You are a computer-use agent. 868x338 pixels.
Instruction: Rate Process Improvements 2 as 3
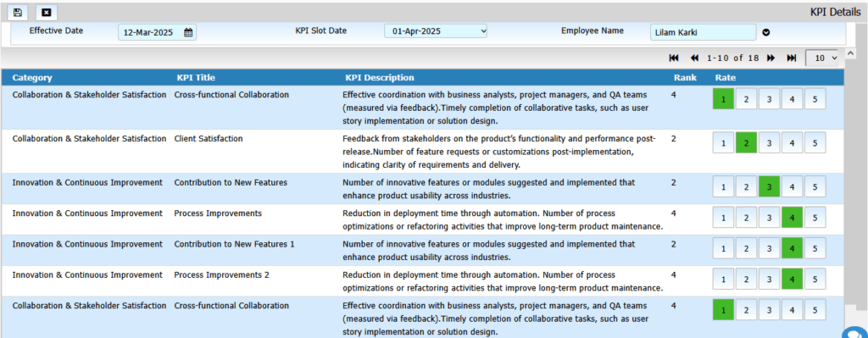point(769,279)
